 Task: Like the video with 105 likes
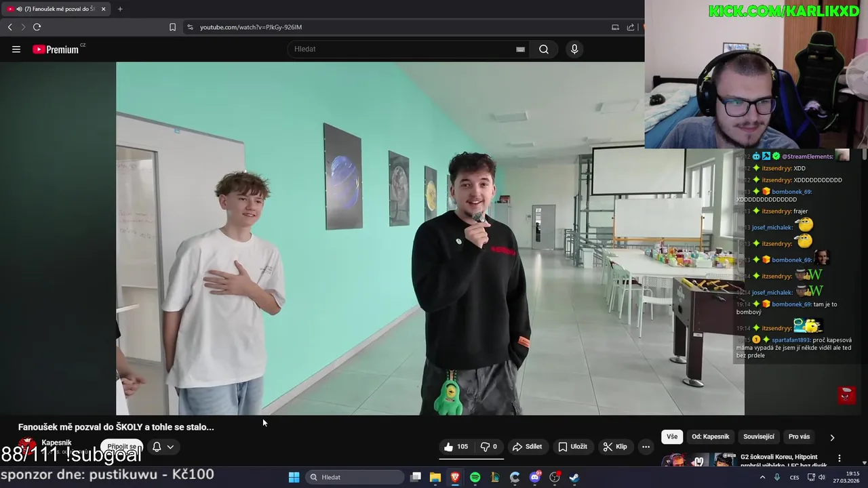[456, 447]
